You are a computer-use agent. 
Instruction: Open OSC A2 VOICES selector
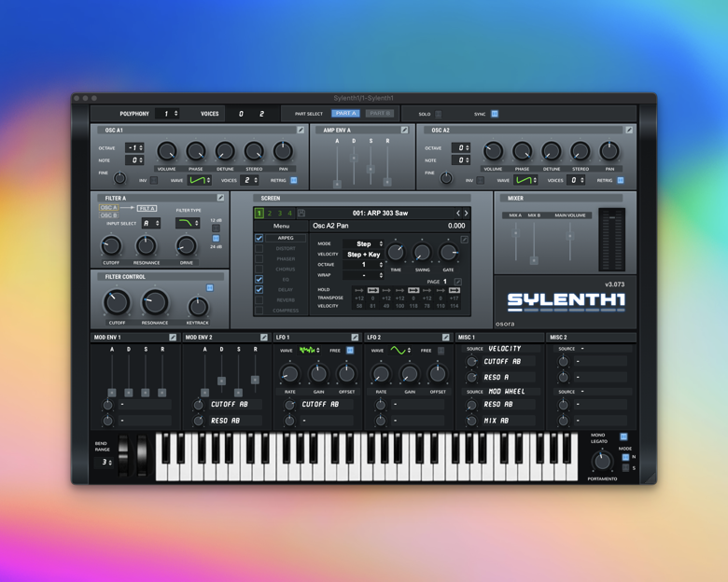tap(576, 180)
